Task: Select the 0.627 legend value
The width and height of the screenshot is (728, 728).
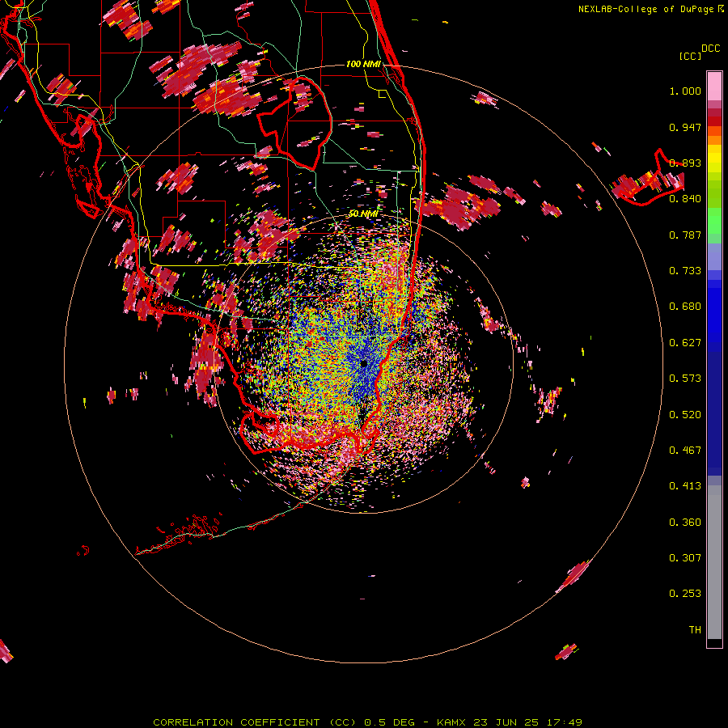Action: [685, 343]
